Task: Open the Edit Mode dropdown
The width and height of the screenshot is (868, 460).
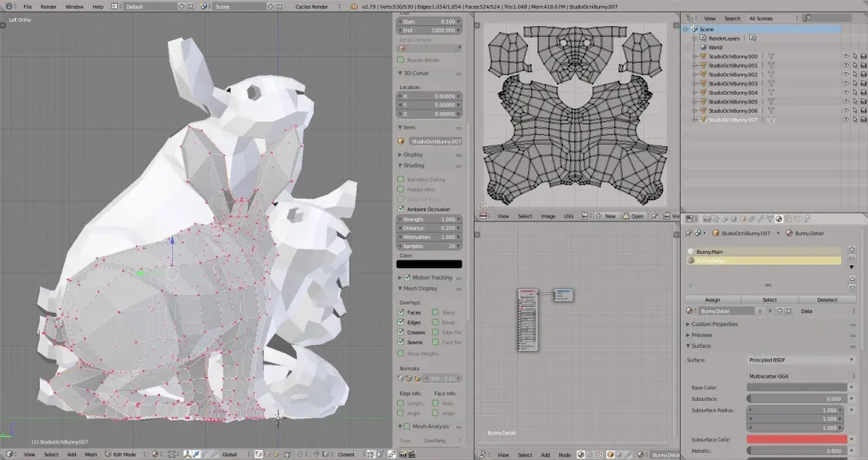Action: (127, 454)
